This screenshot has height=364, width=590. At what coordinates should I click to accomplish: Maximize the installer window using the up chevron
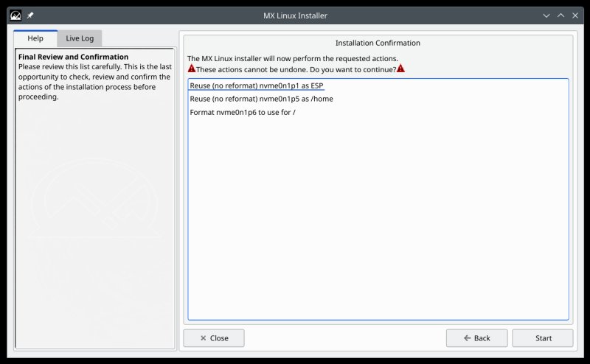click(560, 15)
